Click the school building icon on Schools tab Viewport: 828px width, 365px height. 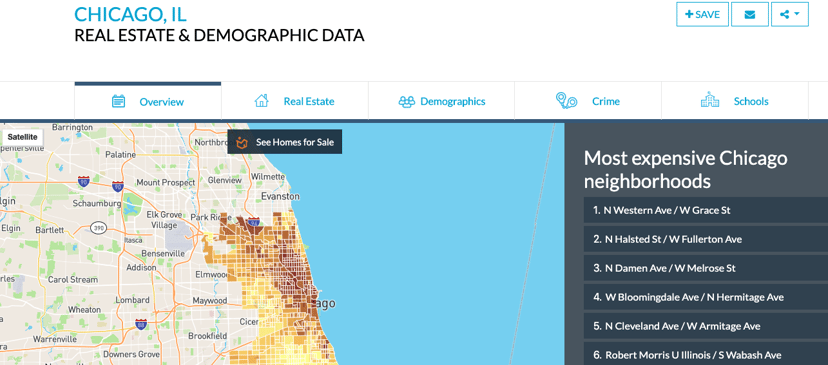710,99
